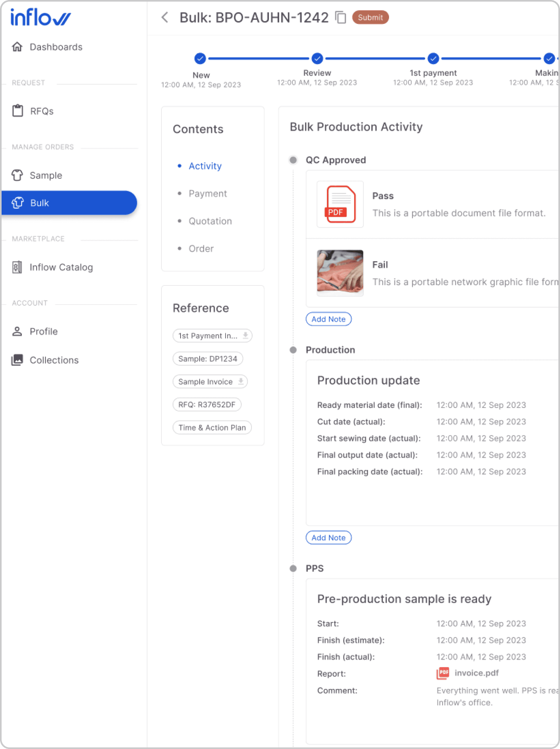
Task: Open Collections in the sidebar
Action: click(54, 360)
